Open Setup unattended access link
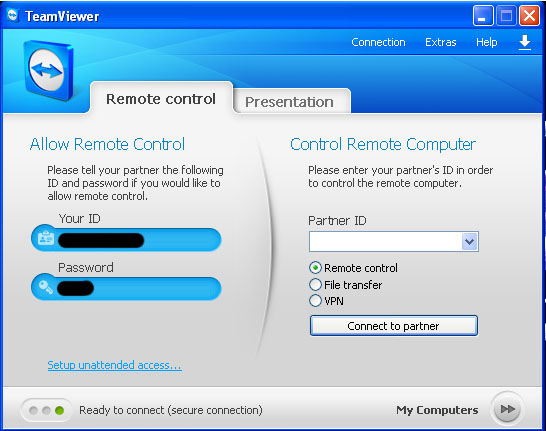The height and width of the screenshot is (431, 546). [x=114, y=365]
